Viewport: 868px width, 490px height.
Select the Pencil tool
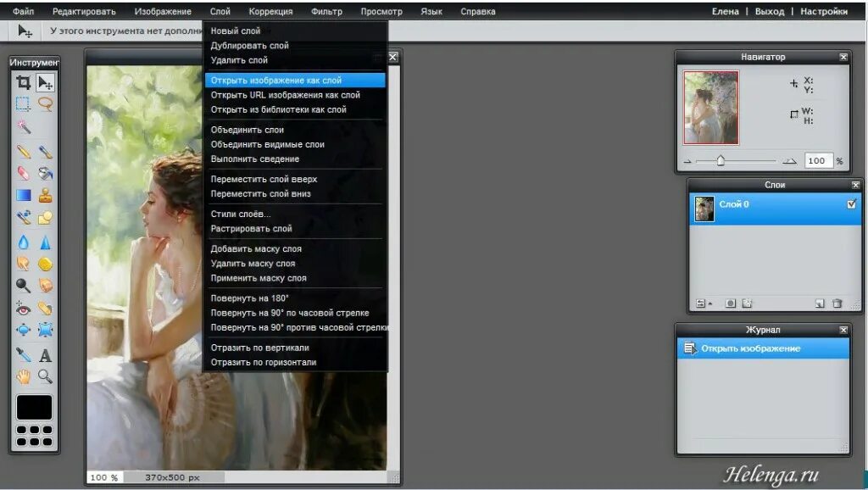click(x=23, y=151)
